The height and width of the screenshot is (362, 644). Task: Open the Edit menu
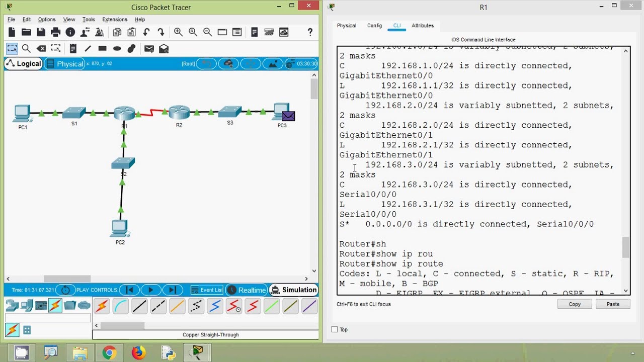pyautogui.click(x=27, y=20)
